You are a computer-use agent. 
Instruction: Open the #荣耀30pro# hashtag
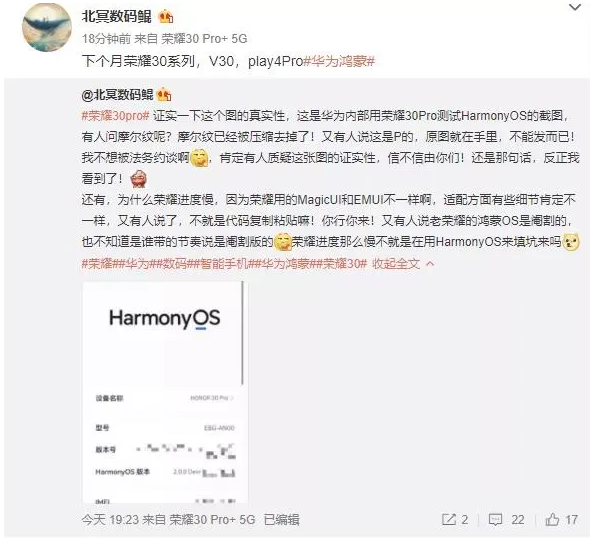pos(116,116)
